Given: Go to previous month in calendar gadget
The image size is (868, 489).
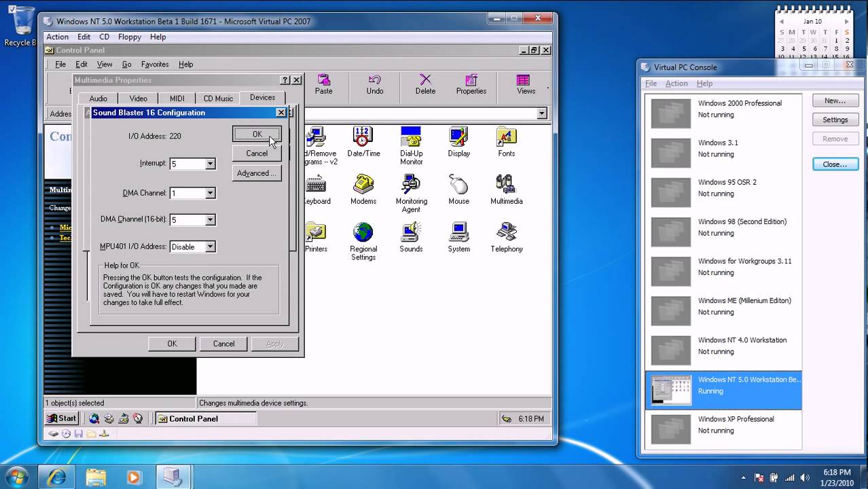Looking at the screenshot, I should pos(781,22).
